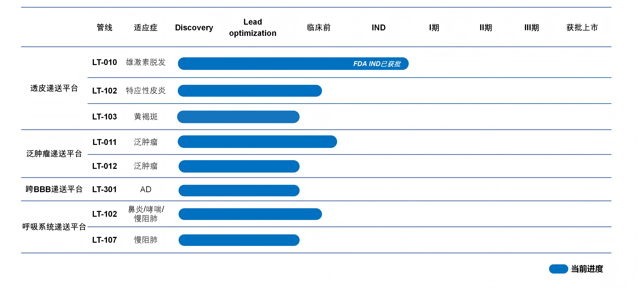Select 泛肿瘤 in the LT-011 row

click(x=146, y=142)
